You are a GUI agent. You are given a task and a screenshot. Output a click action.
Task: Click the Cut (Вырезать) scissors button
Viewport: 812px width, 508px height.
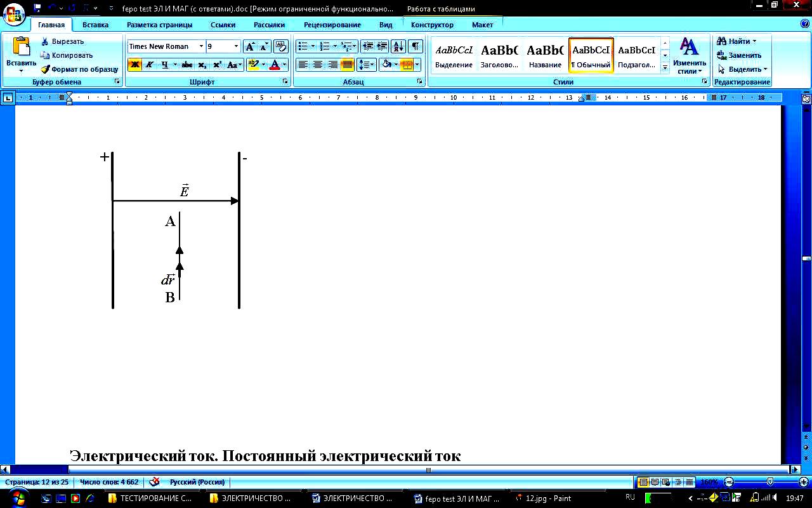62,41
